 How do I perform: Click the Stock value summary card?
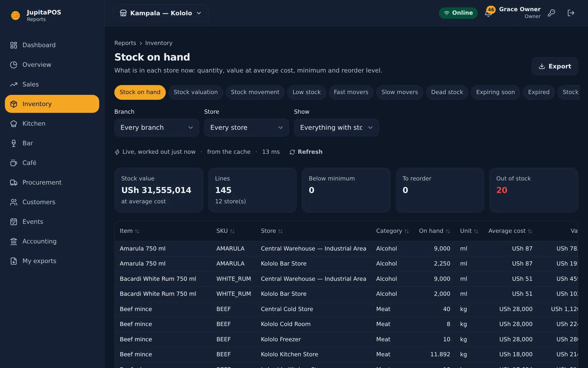tap(159, 190)
